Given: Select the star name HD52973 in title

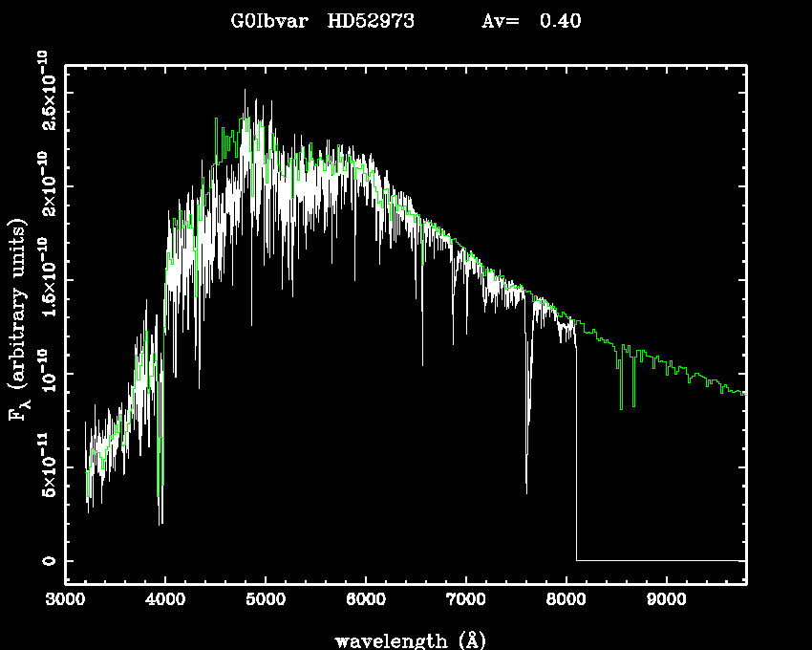Looking at the screenshot, I should (x=371, y=21).
